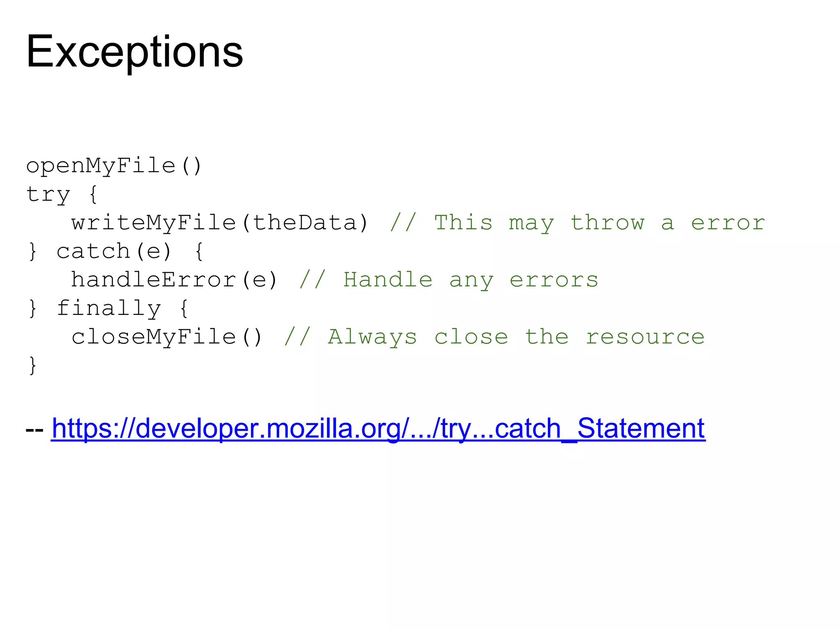Click the closing brace before finally
This screenshot has width=840, height=630.
[x=33, y=308]
